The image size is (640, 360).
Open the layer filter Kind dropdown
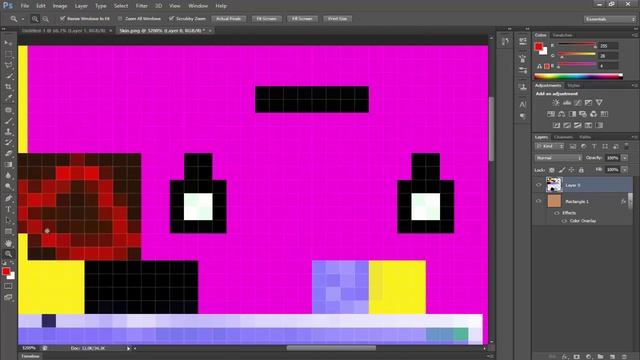[x=550, y=146]
